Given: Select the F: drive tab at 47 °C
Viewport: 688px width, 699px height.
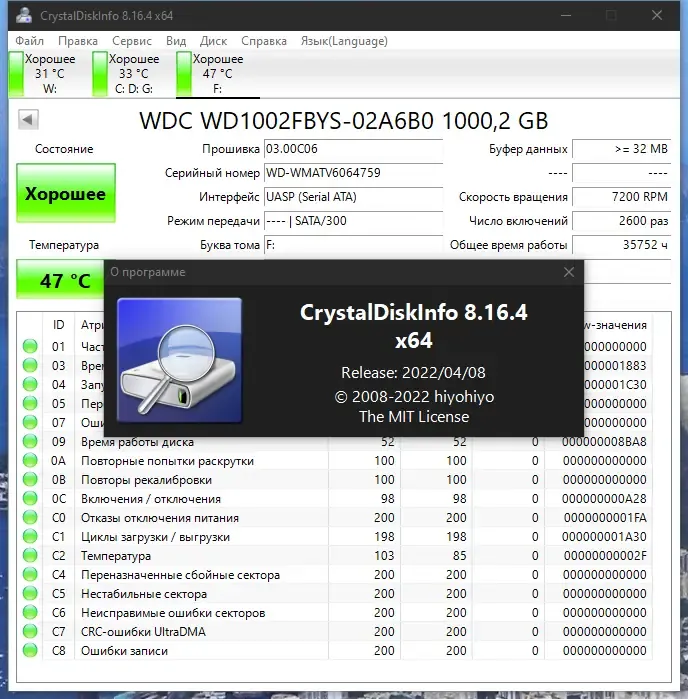Looking at the screenshot, I should coord(218,74).
